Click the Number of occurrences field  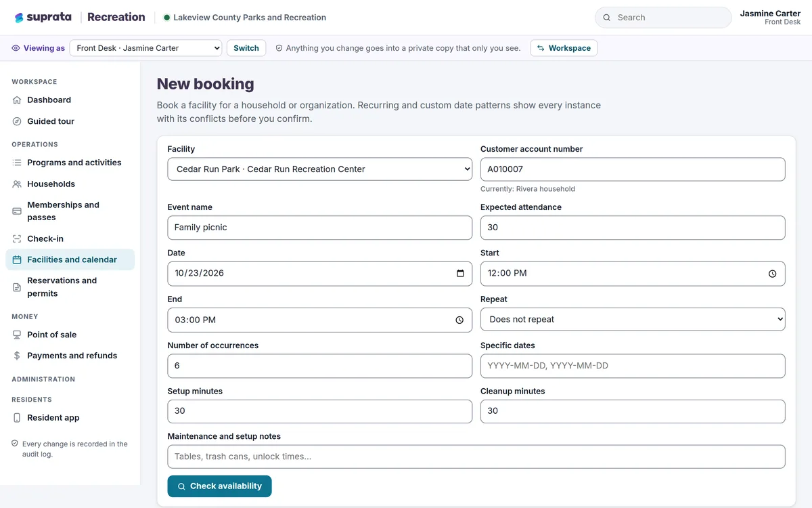coord(320,366)
